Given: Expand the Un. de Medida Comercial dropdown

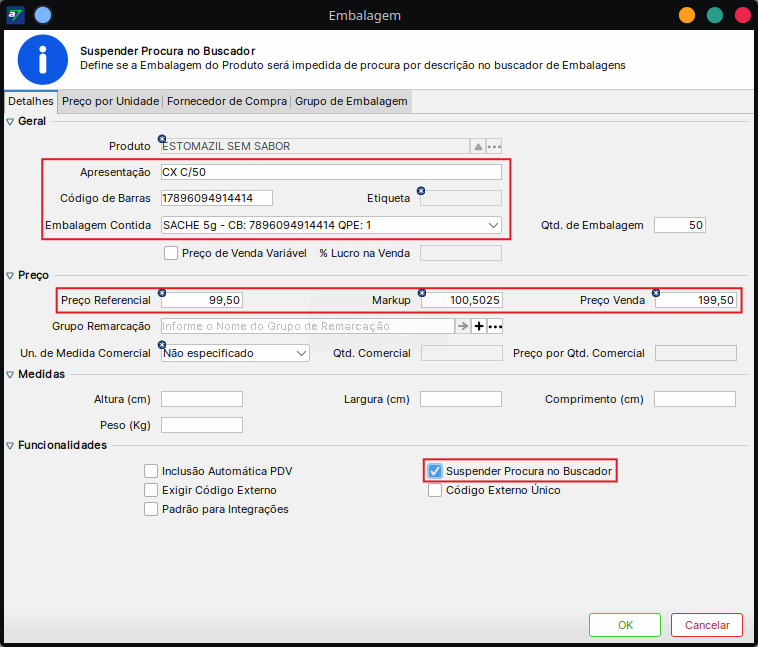Looking at the screenshot, I should pos(302,353).
